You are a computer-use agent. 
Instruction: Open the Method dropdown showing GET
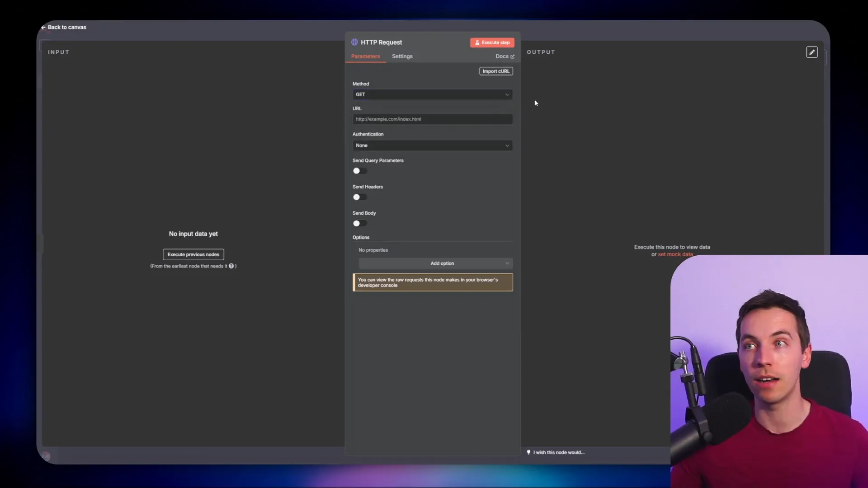pyautogui.click(x=433, y=94)
